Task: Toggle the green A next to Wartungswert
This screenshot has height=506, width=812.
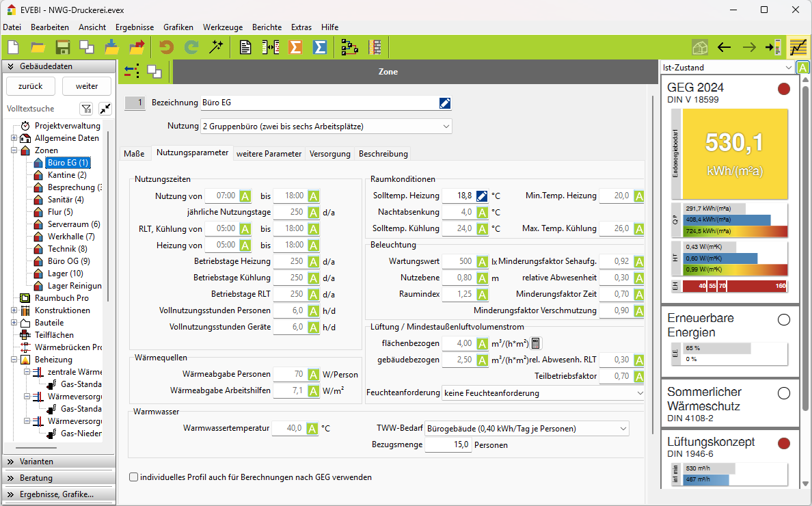Action: click(482, 261)
